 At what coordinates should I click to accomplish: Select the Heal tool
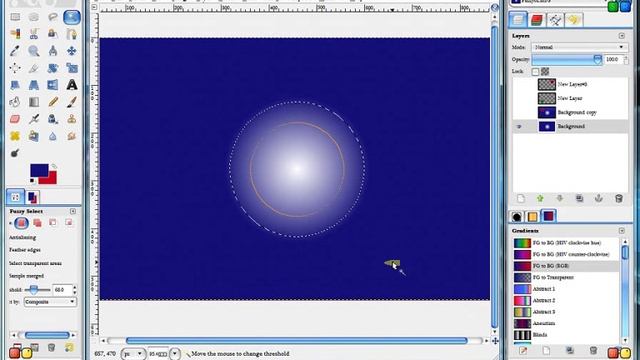(x=15, y=136)
